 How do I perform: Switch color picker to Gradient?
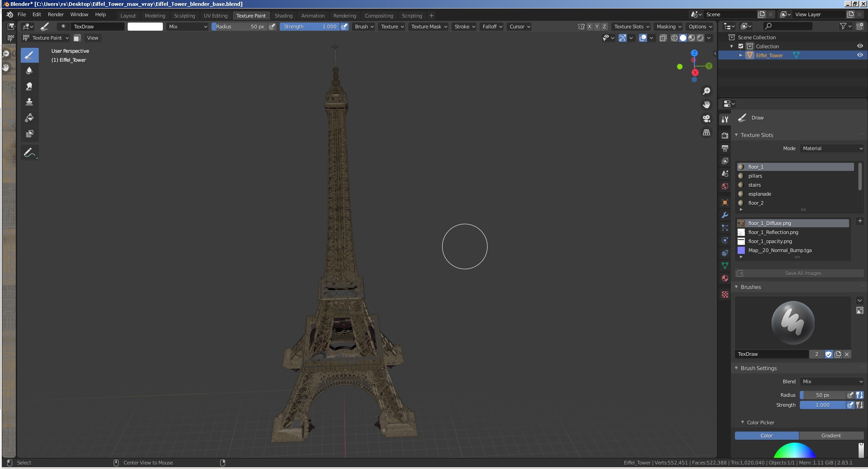coord(831,436)
